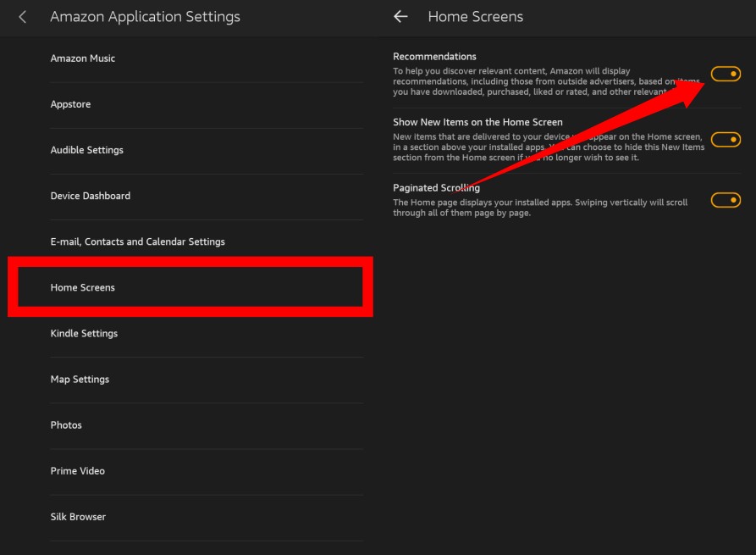This screenshot has height=555, width=756.
Task: Select Home Screens in the settings list
Action: [190, 287]
